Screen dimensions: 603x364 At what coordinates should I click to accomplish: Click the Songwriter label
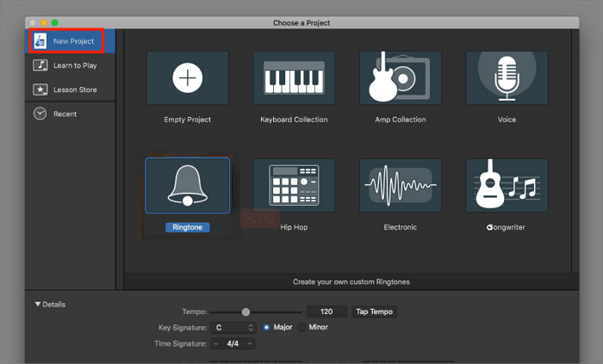(506, 227)
